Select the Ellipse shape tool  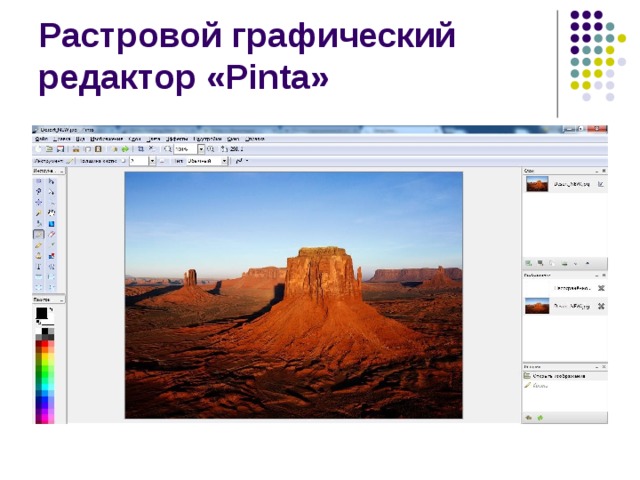(39, 287)
